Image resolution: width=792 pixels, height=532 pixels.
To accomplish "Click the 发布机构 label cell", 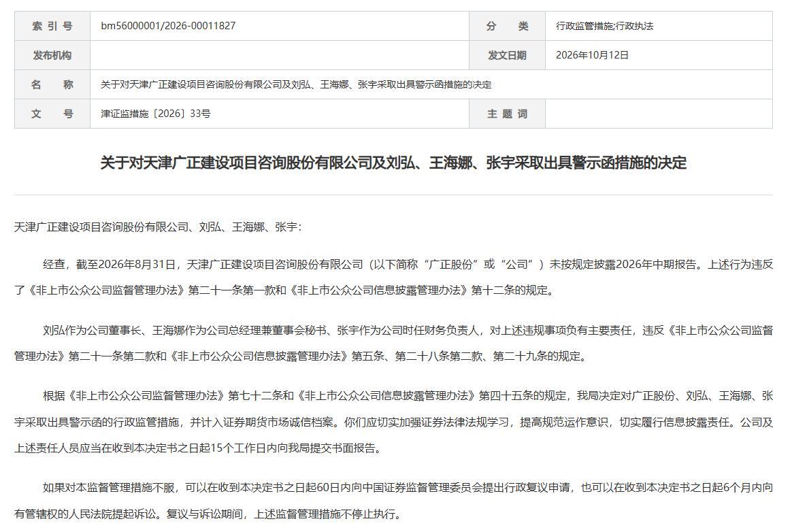I will point(52,55).
